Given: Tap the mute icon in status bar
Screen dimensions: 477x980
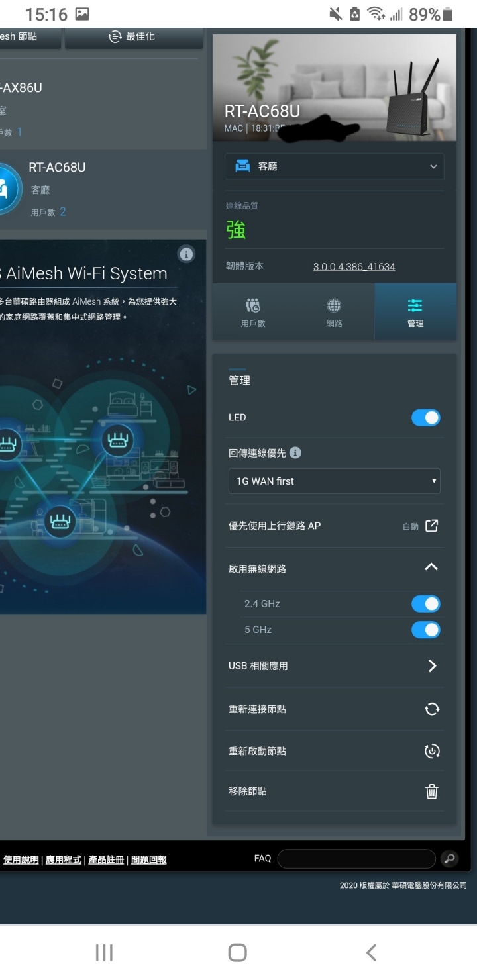Looking at the screenshot, I should 335,14.
